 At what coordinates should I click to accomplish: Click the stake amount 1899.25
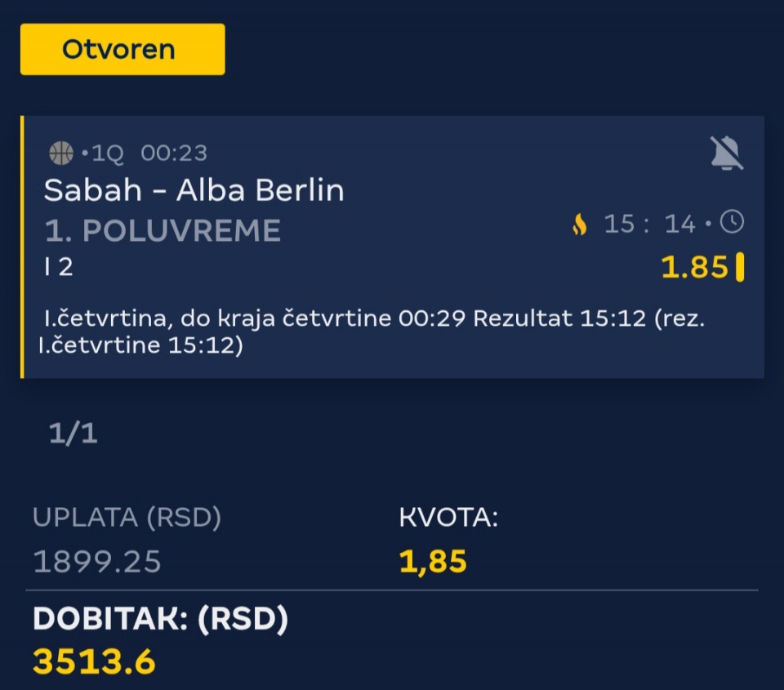(x=97, y=561)
